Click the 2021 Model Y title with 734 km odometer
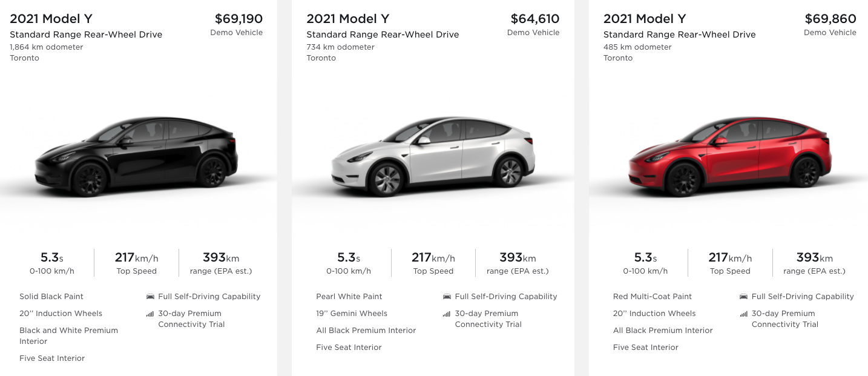This screenshot has width=868, height=376. click(348, 19)
